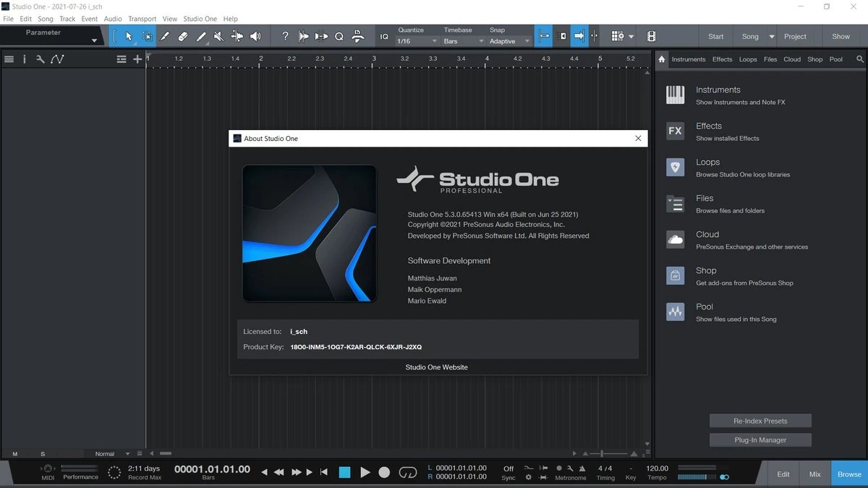Open the Song page dropdown arrow
Image resolution: width=868 pixels, height=488 pixels.
coord(772,36)
